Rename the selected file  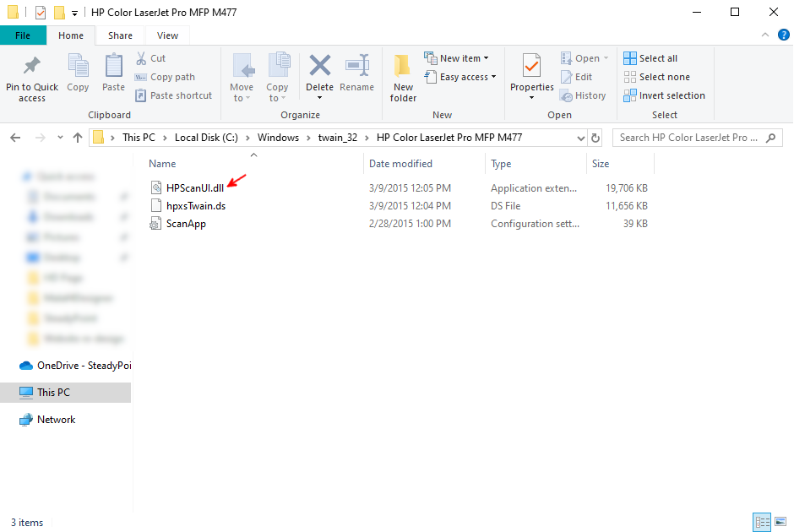click(357, 73)
